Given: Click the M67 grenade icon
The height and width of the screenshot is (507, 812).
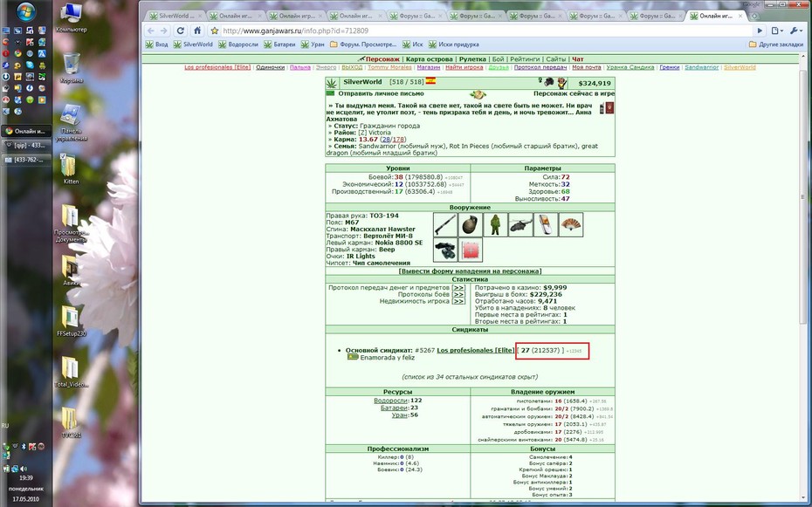Looking at the screenshot, I should (x=471, y=225).
